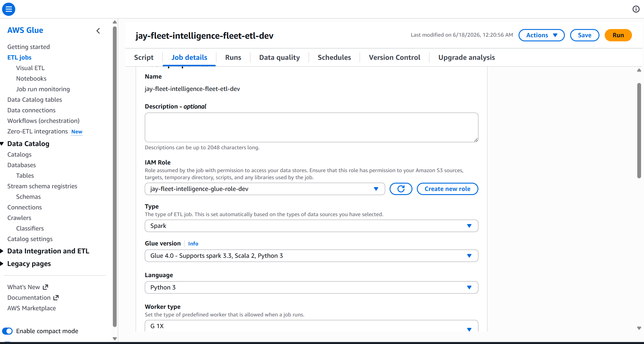Open the Runs tab
Screen dimensions: 644x344
pos(233,57)
